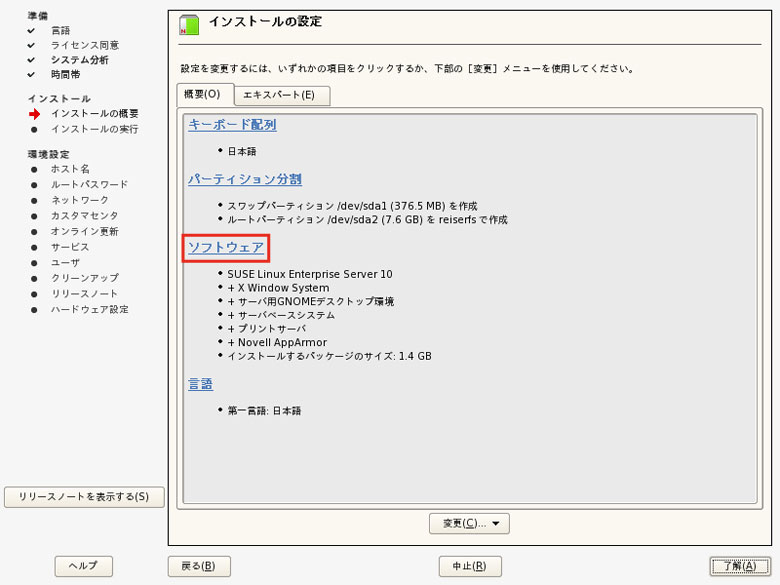Click SUSE Linux Enterprise Server 10 entry
The height and width of the screenshot is (585, 780).
[309, 274]
